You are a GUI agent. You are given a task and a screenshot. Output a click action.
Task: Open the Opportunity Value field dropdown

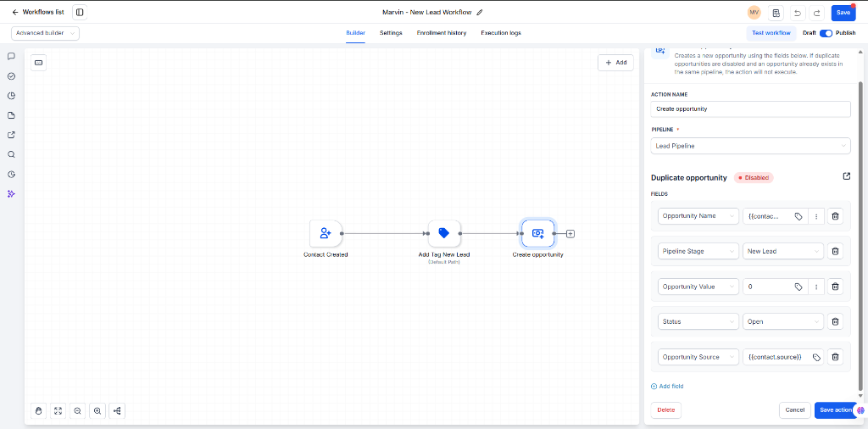(x=698, y=287)
